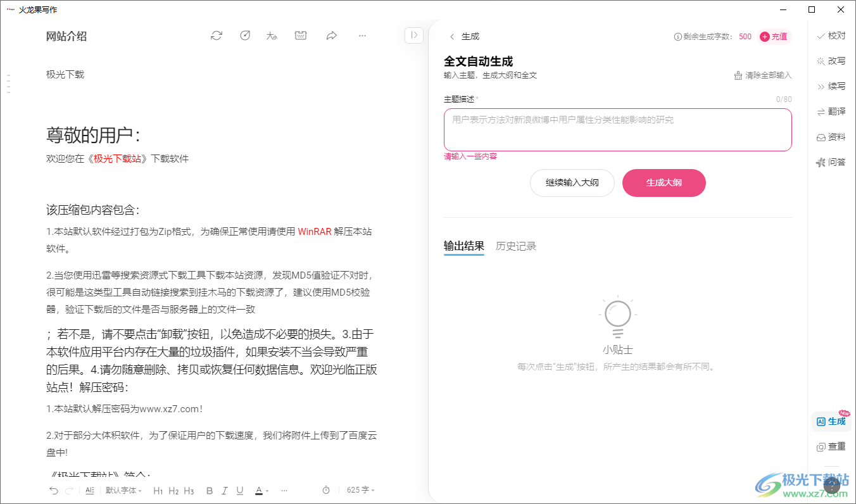Click the sync refresh icon in document header

click(x=217, y=36)
